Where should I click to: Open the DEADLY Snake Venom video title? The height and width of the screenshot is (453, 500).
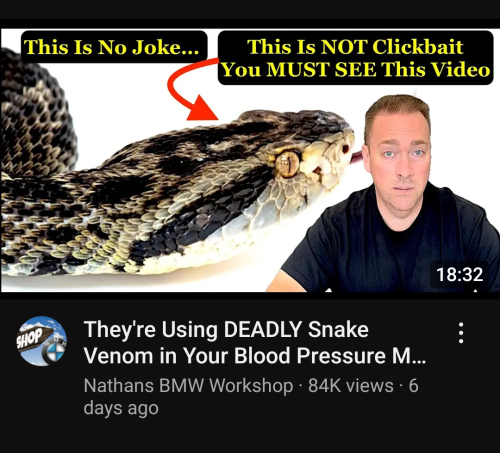(x=255, y=342)
